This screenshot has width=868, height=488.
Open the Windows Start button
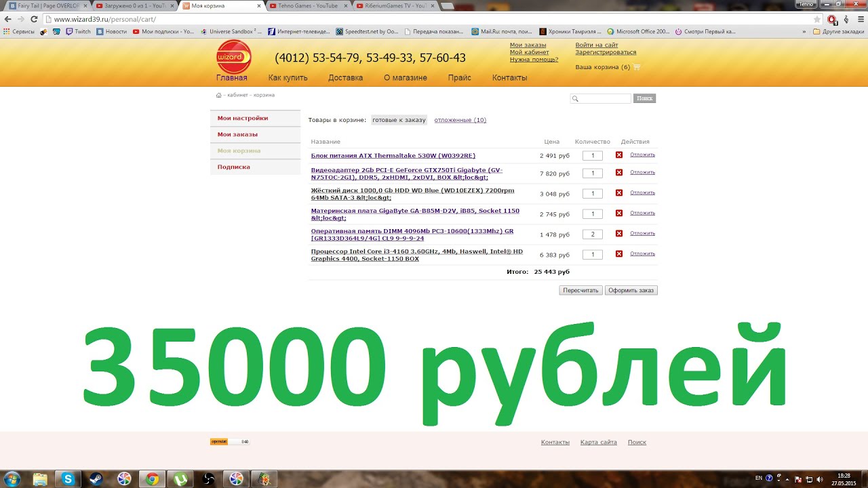pyautogui.click(x=12, y=479)
